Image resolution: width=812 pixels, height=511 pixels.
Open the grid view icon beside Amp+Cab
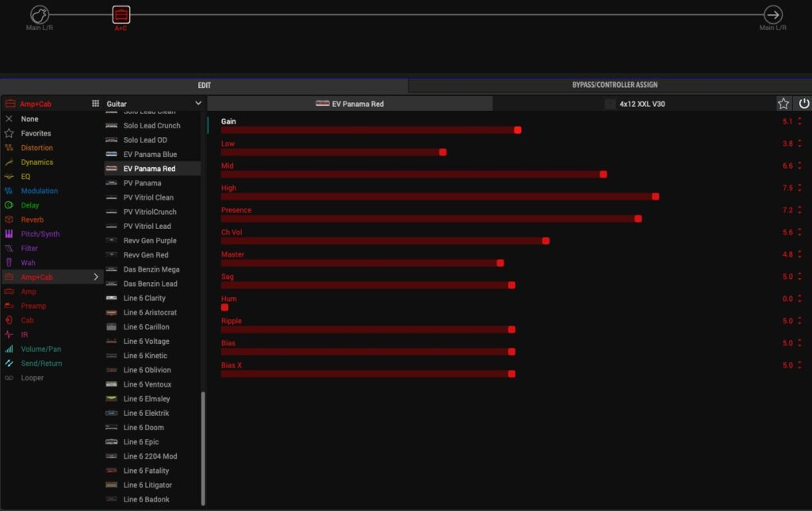point(96,104)
